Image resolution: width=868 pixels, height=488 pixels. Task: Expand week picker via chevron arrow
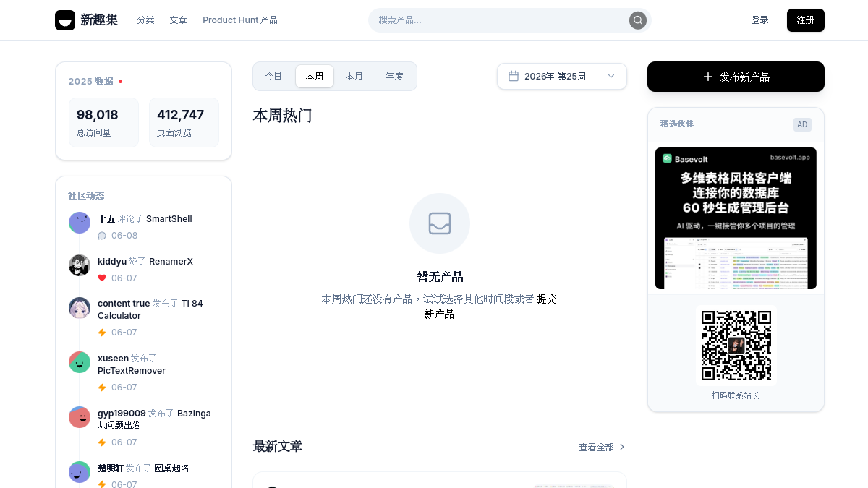(x=611, y=76)
